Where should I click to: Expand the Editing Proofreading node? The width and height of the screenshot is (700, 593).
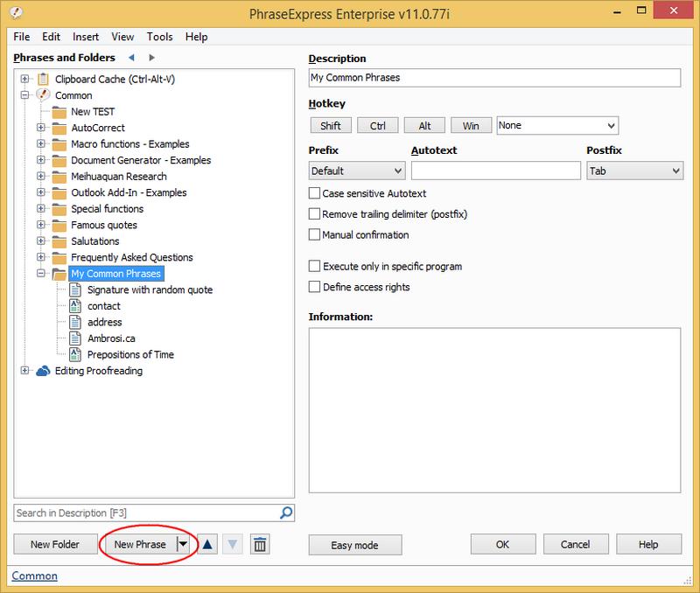tap(24, 371)
